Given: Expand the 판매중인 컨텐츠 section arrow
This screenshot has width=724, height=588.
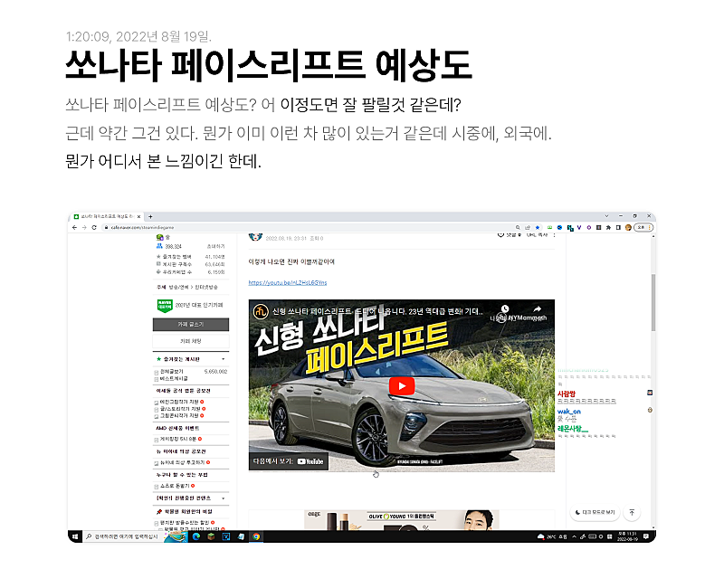Looking at the screenshot, I should point(224,498).
